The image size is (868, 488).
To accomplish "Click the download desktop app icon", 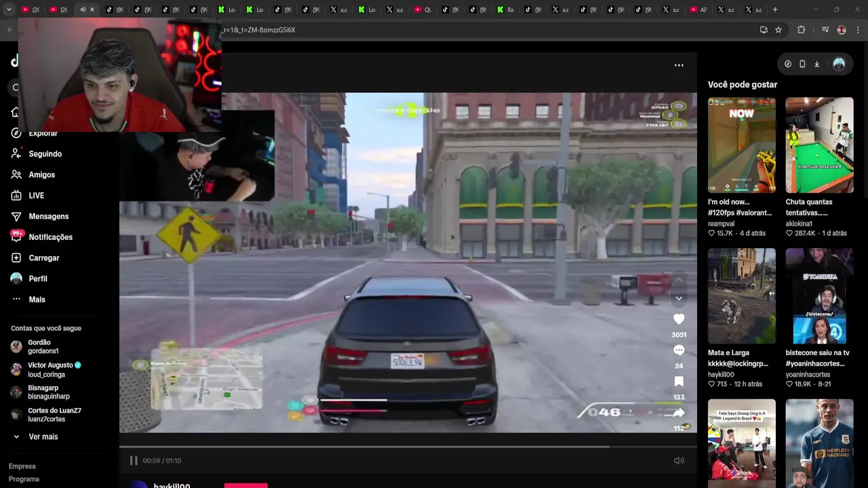I will (816, 64).
